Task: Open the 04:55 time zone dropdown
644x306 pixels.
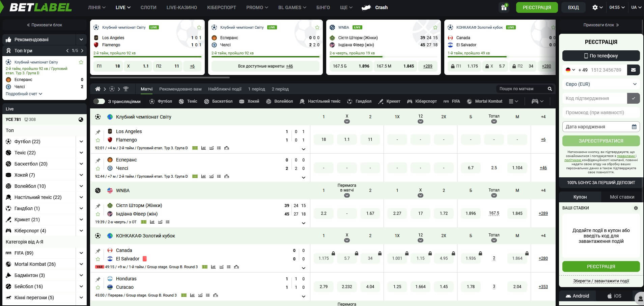Action: point(617,7)
